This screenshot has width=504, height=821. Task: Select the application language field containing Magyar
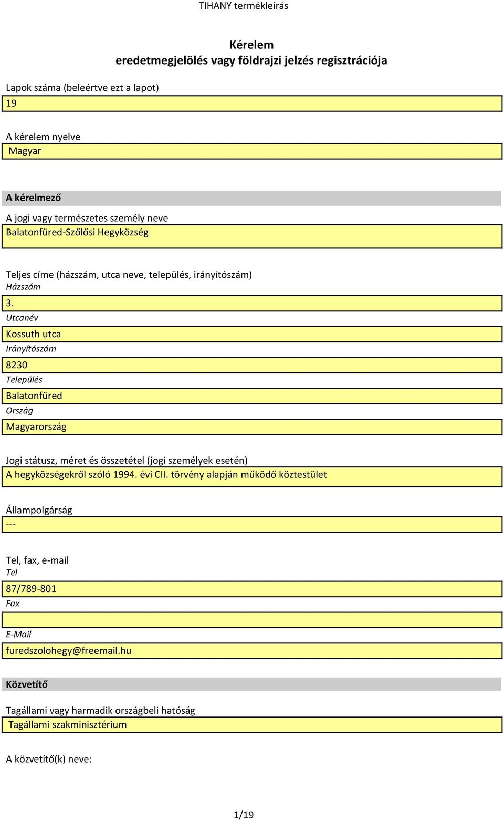click(x=252, y=151)
